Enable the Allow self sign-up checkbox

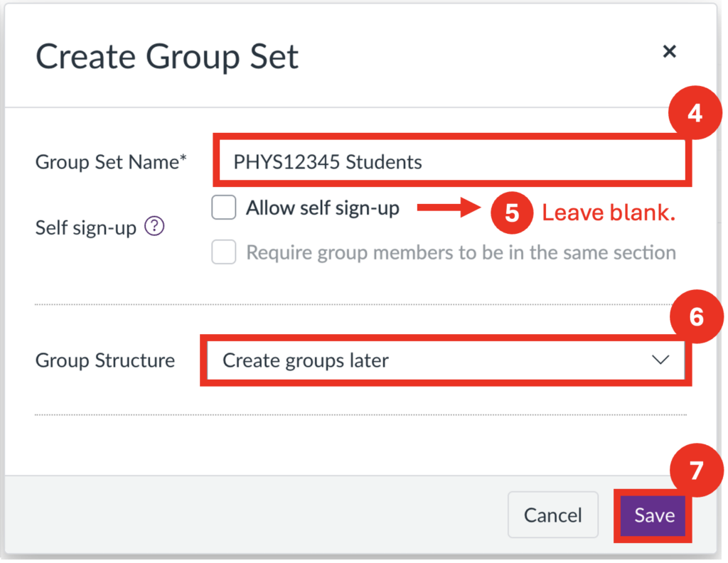pos(224,209)
